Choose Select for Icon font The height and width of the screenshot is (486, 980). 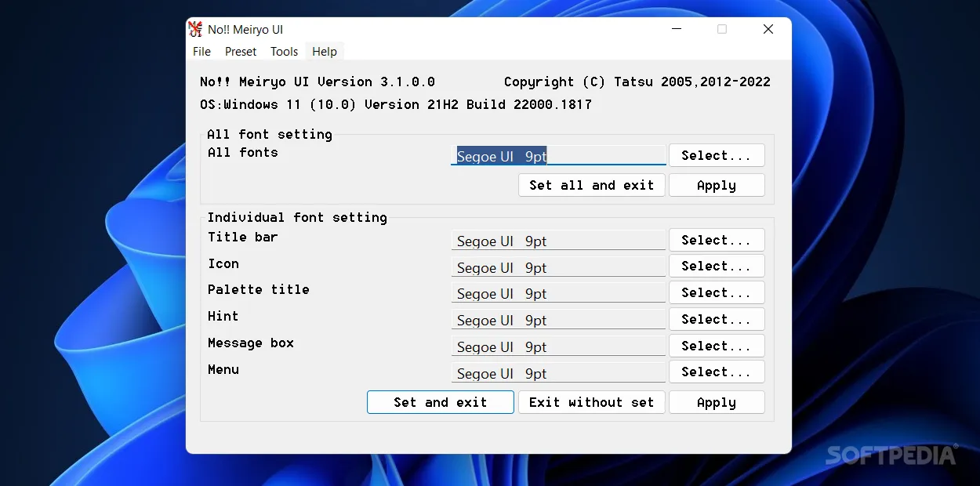[716, 266]
